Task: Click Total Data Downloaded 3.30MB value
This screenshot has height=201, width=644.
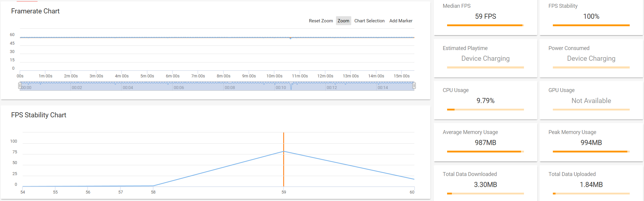Action: click(x=486, y=185)
